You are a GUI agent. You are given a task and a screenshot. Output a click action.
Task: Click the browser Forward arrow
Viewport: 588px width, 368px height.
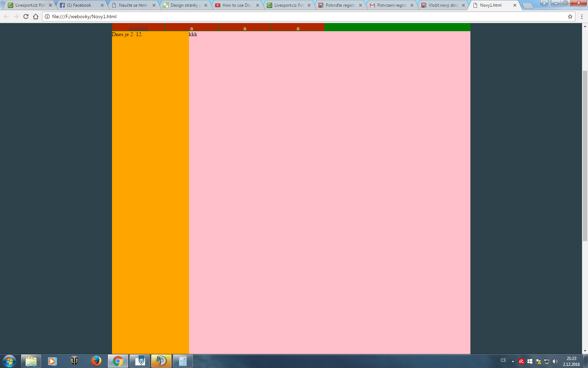click(16, 16)
